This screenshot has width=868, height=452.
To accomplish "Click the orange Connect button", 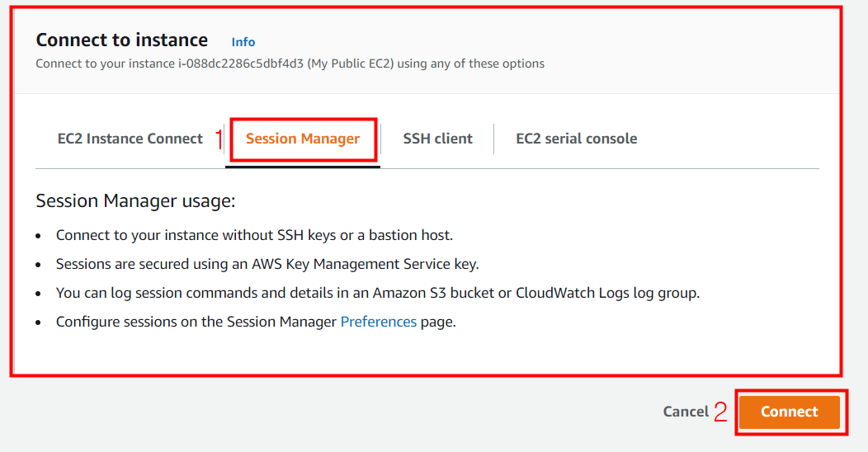I will click(x=790, y=412).
